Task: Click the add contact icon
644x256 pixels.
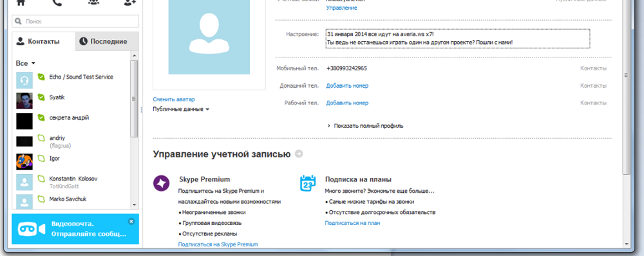Action: click(130, 3)
